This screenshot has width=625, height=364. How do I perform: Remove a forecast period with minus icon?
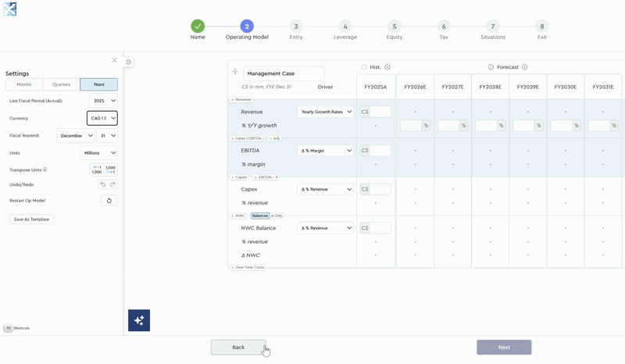tap(491, 67)
